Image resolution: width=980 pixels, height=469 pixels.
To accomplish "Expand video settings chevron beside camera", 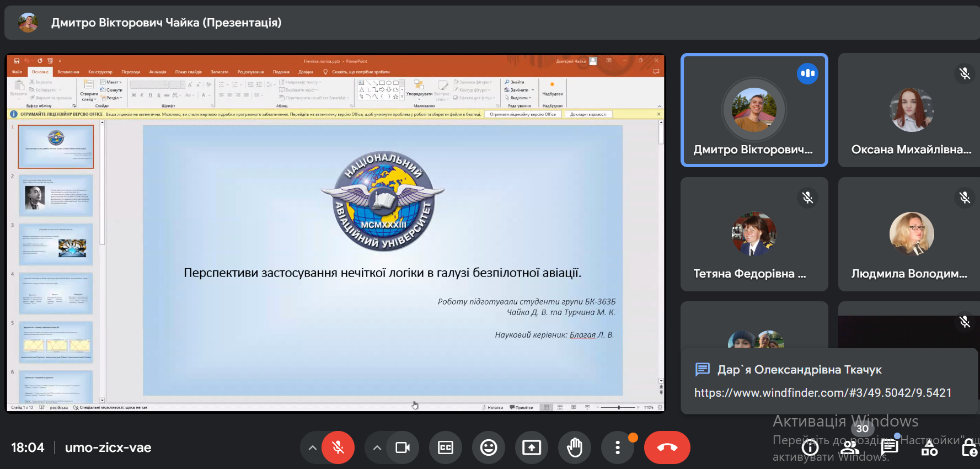I will pyautogui.click(x=377, y=447).
